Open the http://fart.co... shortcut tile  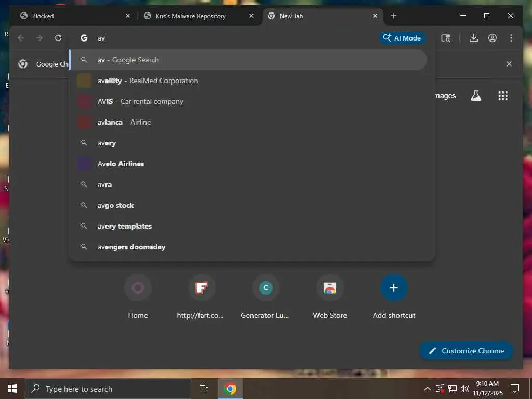click(201, 297)
